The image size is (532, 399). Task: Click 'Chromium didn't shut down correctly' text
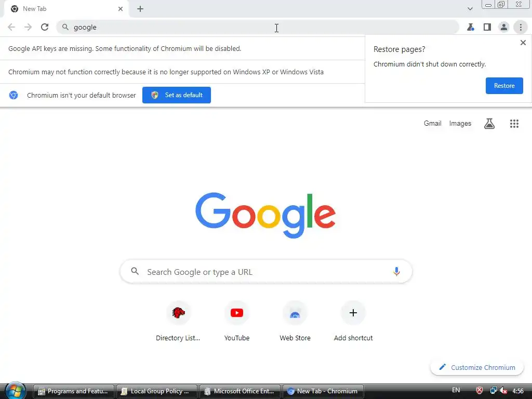tap(430, 64)
